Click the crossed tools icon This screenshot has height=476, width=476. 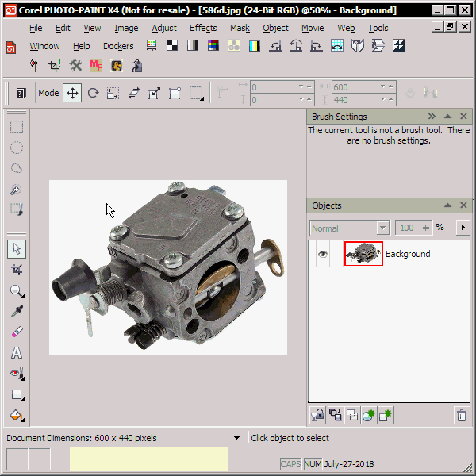tap(75, 66)
